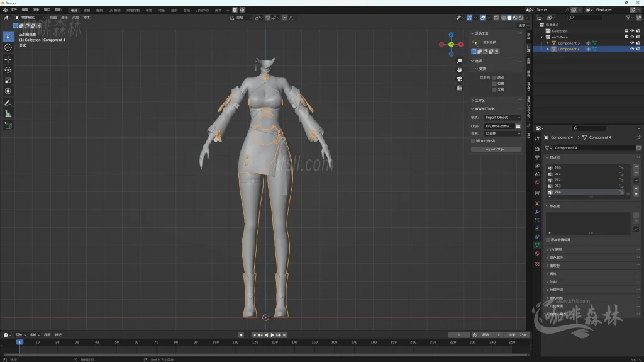644x362 pixels.
Task: Click the Blender logo menu icon
Action: 4,10
